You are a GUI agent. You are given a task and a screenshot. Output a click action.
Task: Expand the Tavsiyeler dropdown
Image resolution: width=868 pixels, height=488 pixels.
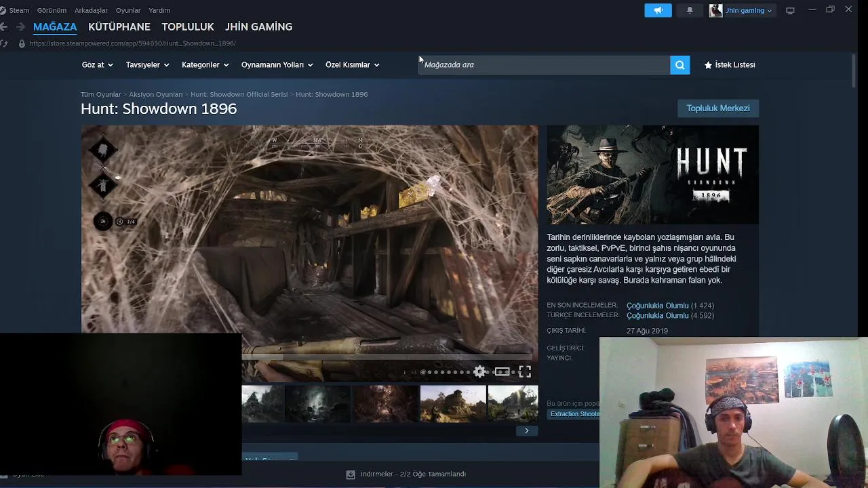(x=147, y=65)
